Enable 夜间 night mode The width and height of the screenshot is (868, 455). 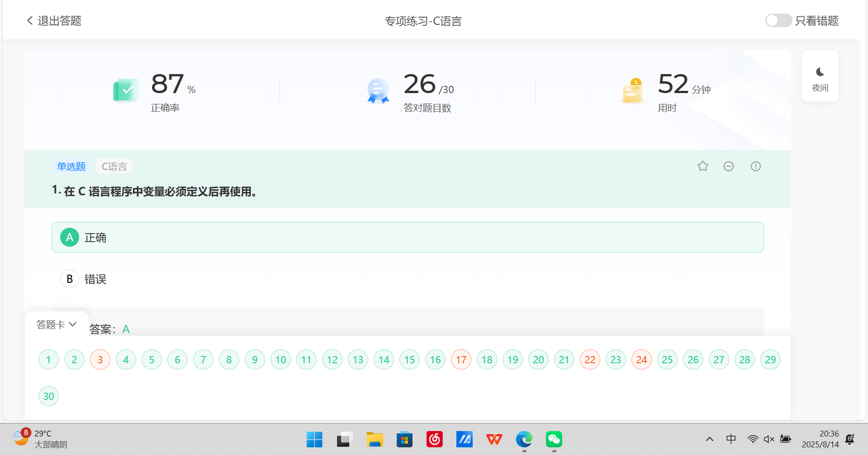point(820,76)
